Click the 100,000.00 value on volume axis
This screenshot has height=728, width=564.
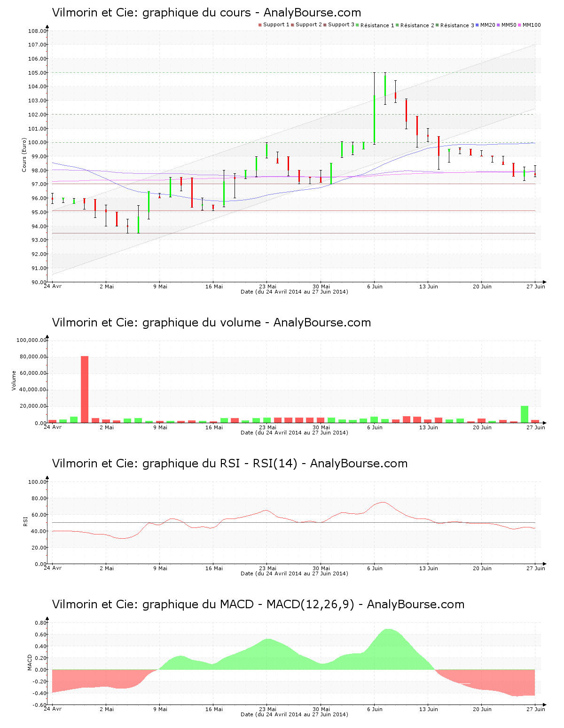[31, 341]
